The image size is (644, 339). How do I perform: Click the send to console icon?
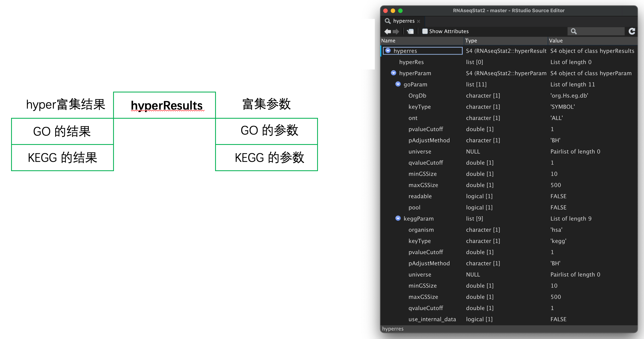(x=410, y=31)
